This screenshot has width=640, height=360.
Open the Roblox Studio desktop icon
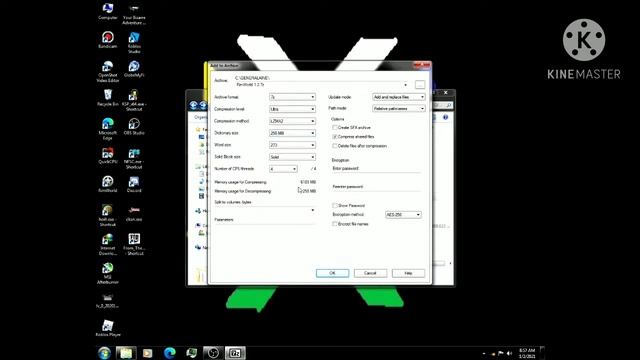tap(134, 42)
